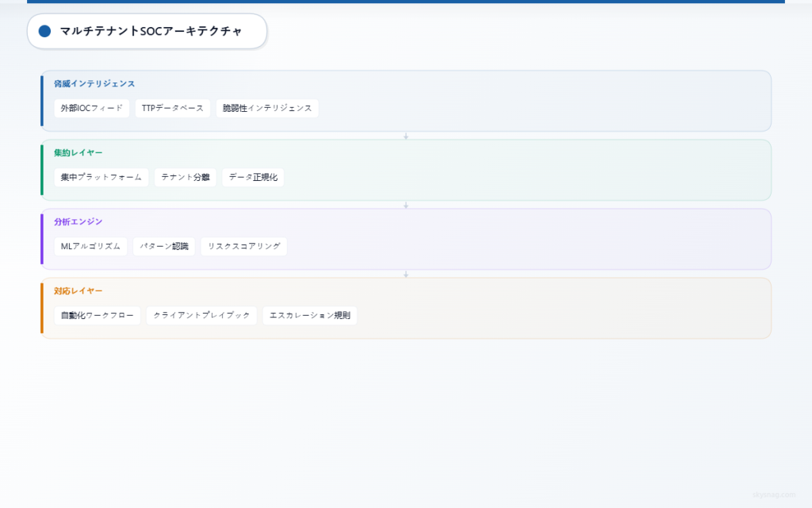This screenshot has width=812, height=508.
Task: Click the arrow between 集約レイヤー and 分析エンジン
Action: [406, 205]
